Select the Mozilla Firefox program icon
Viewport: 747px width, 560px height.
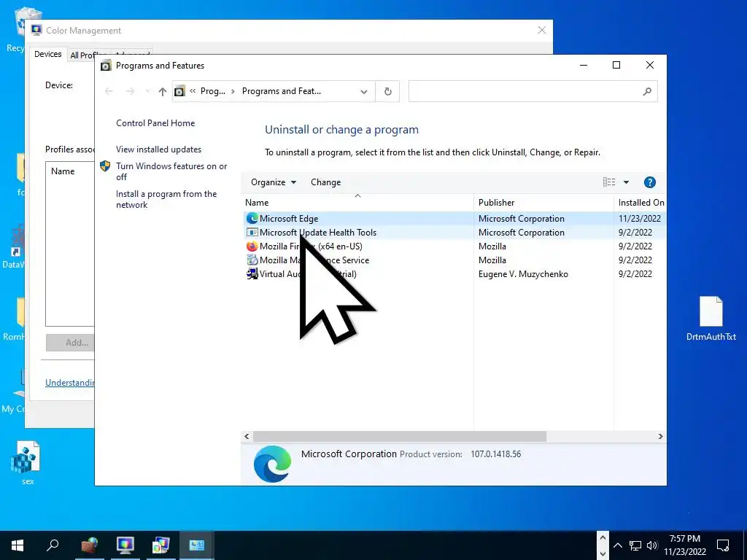pyautogui.click(x=252, y=246)
